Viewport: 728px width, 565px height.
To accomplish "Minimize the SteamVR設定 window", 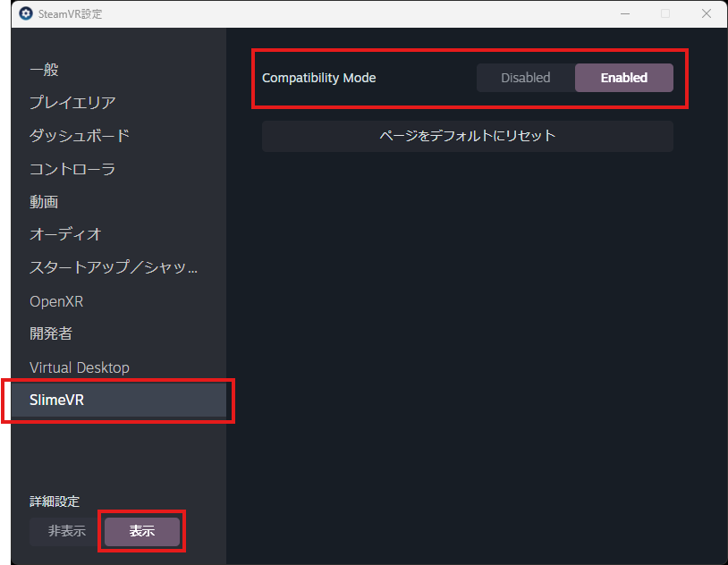I will click(625, 14).
